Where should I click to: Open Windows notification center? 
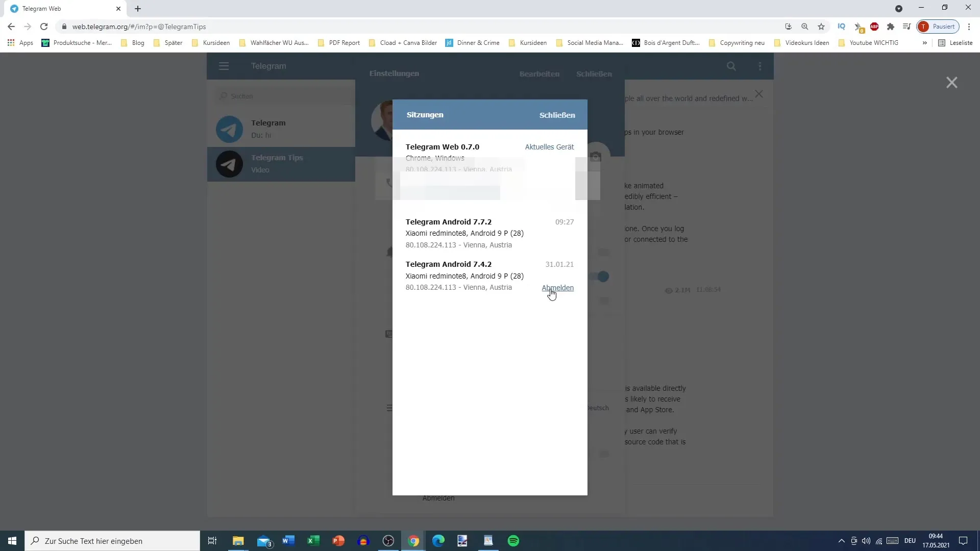(963, 541)
